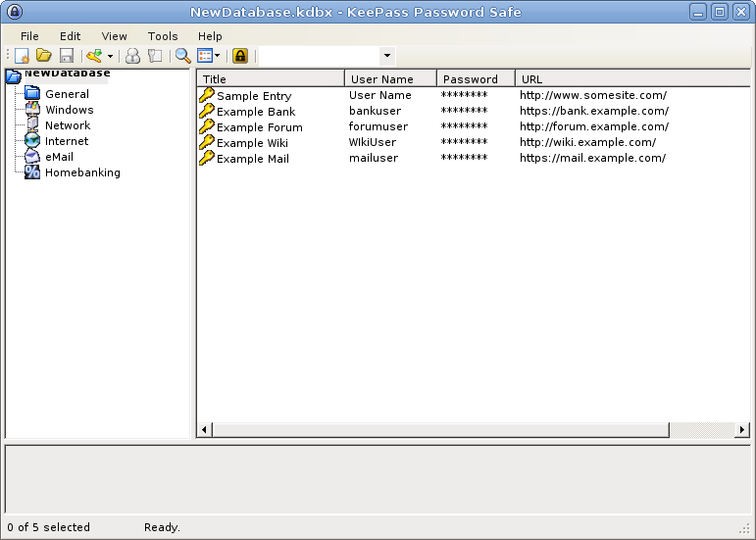The height and width of the screenshot is (540, 756).
Task: Click the Example Wiki key icon
Action: (x=206, y=142)
